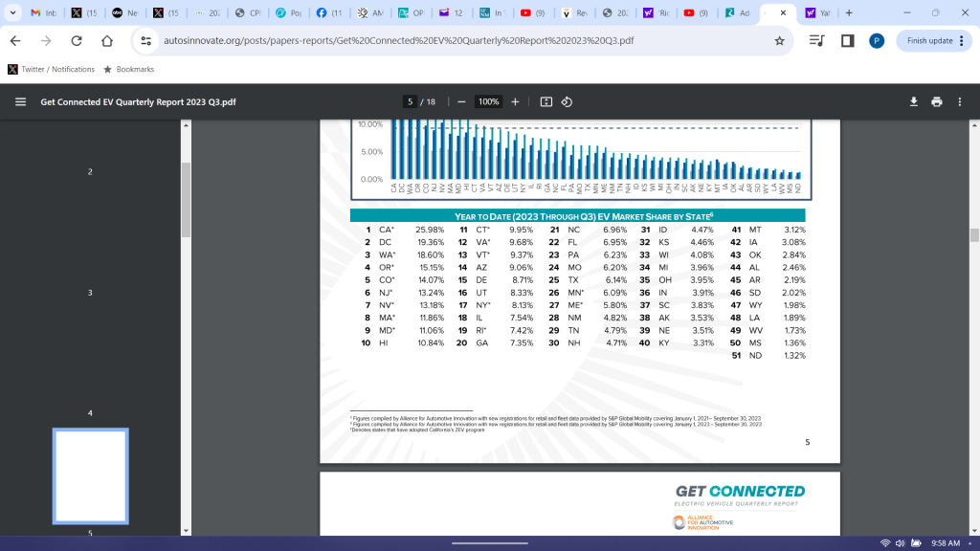Click the PDF zoom in plus button
This screenshot has height=551, width=980.
point(515,102)
